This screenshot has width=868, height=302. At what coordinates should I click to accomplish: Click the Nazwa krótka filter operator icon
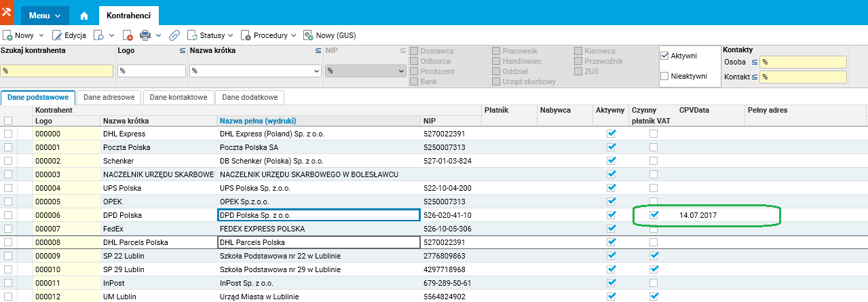[318, 51]
